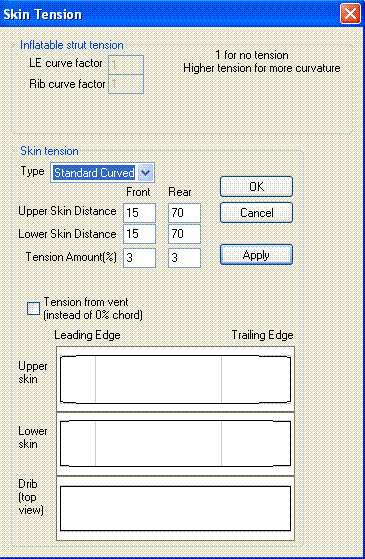Click the Tension Amount Front field
The image size is (365, 559).
(139, 258)
